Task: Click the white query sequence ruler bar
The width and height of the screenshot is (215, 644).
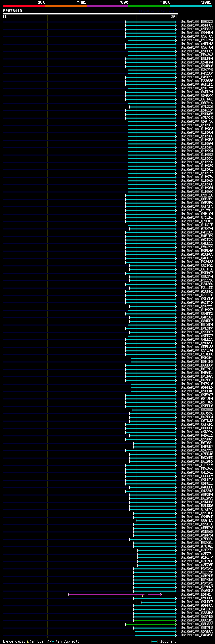Action: [90, 14]
